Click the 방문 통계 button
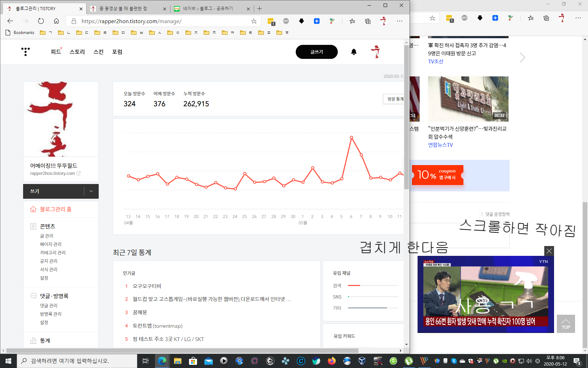The width and height of the screenshot is (588, 368). (x=394, y=99)
